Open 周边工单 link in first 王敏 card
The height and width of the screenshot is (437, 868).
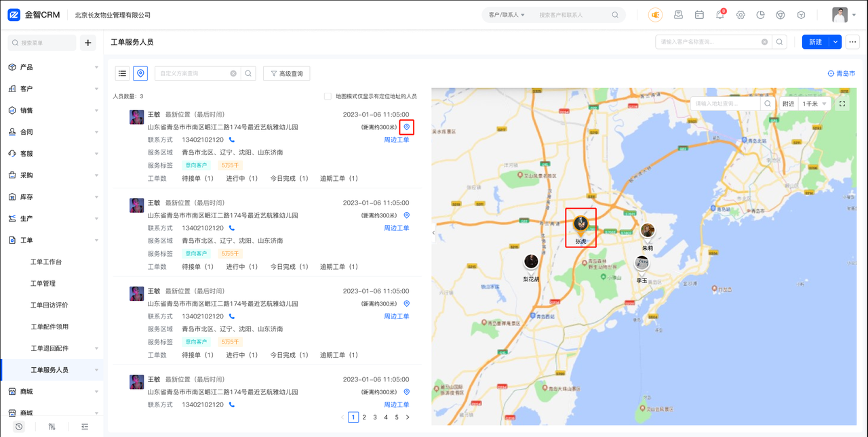[x=397, y=140]
